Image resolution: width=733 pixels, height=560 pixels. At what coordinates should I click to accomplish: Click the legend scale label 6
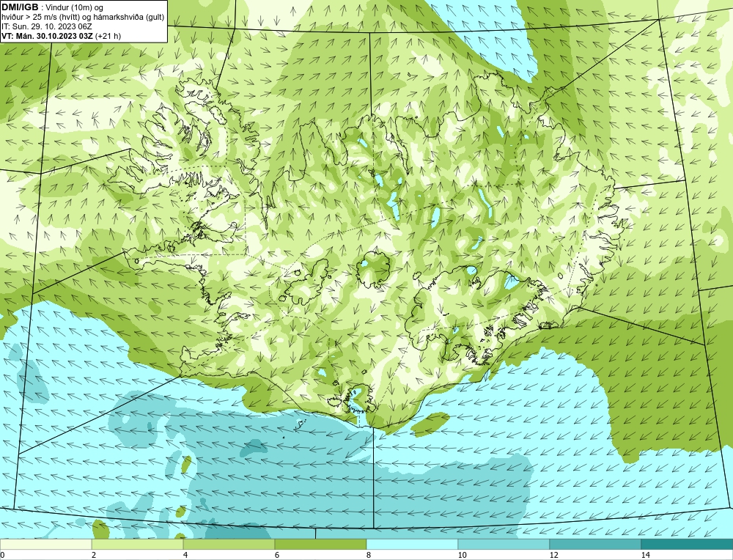(277, 555)
